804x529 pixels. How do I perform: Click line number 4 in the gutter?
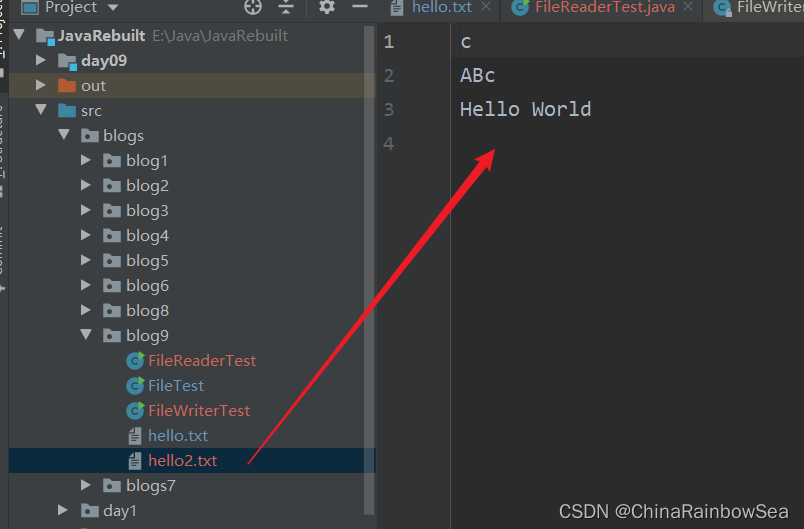(x=389, y=143)
